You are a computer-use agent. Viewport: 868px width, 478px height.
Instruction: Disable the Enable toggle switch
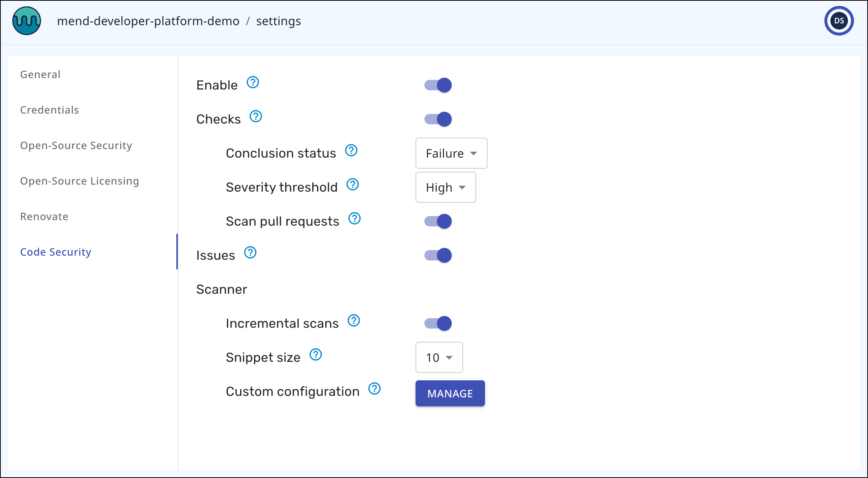point(438,85)
